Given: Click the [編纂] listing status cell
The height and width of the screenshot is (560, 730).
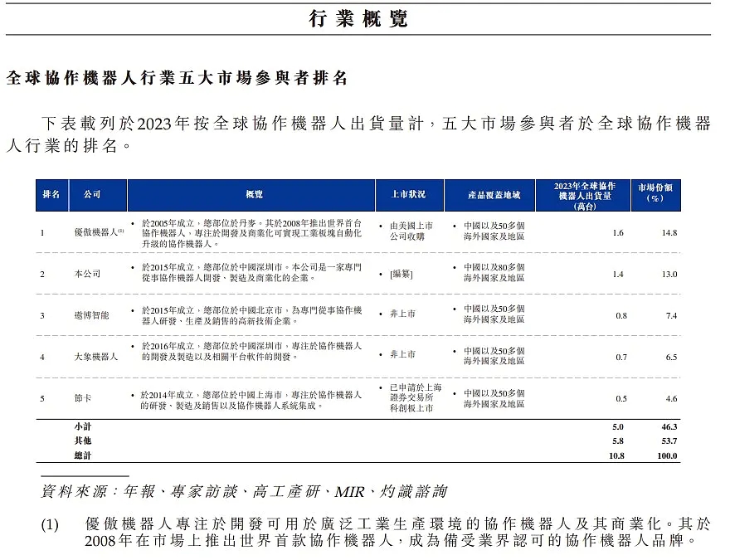Looking at the screenshot, I should pos(401,274).
